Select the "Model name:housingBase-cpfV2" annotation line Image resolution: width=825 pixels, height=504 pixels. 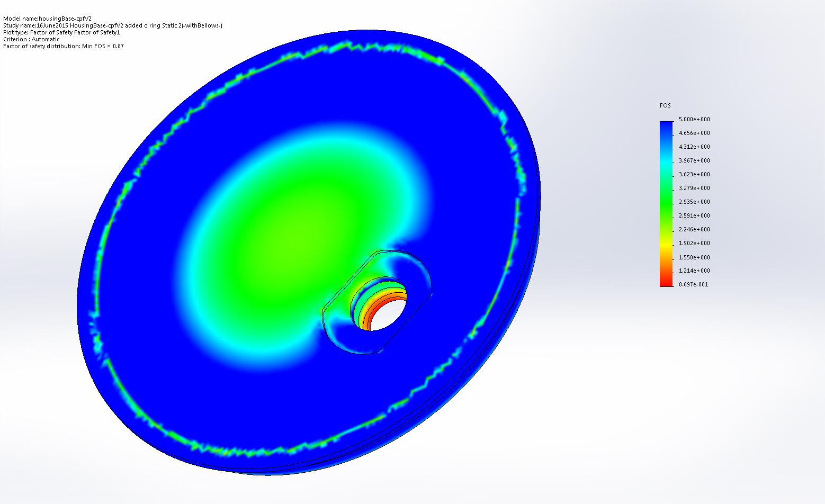(x=47, y=19)
